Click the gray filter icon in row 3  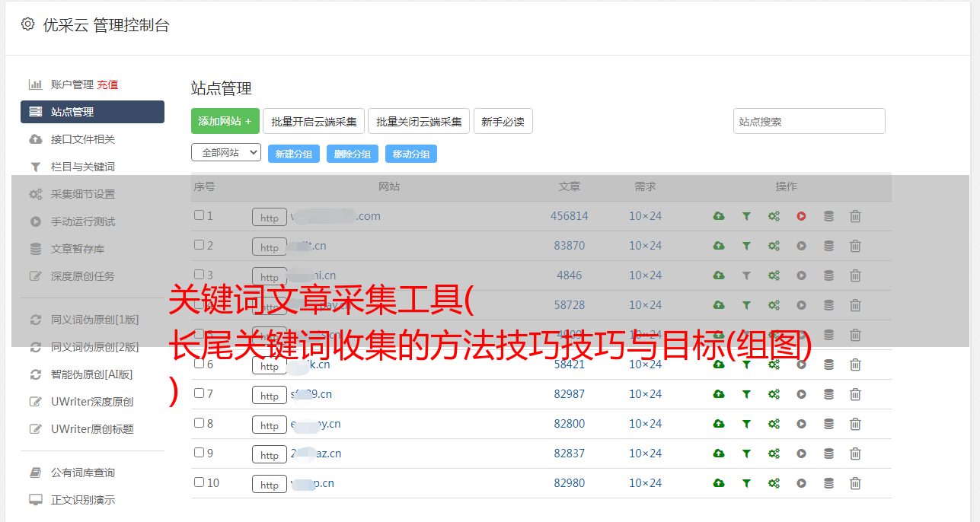[746, 275]
